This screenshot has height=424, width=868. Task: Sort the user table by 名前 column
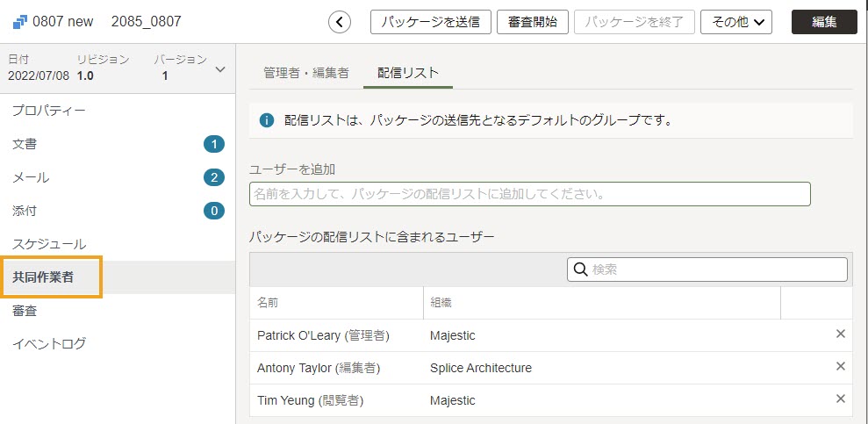268,303
